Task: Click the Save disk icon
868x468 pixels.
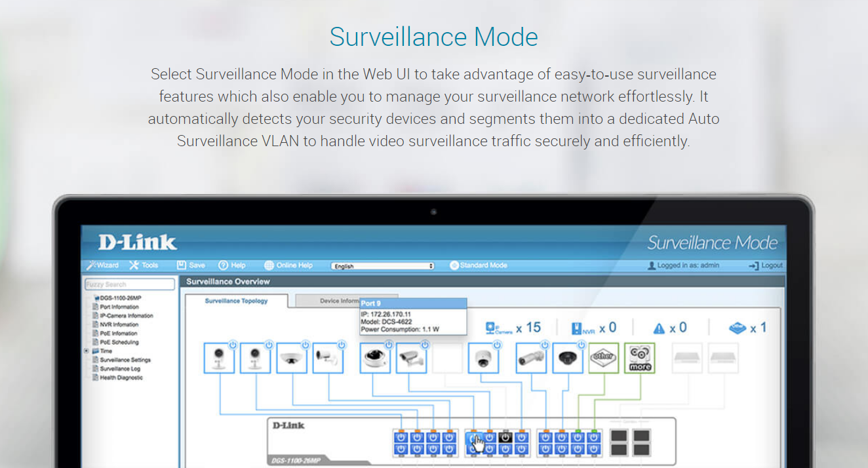Action: 182,265
